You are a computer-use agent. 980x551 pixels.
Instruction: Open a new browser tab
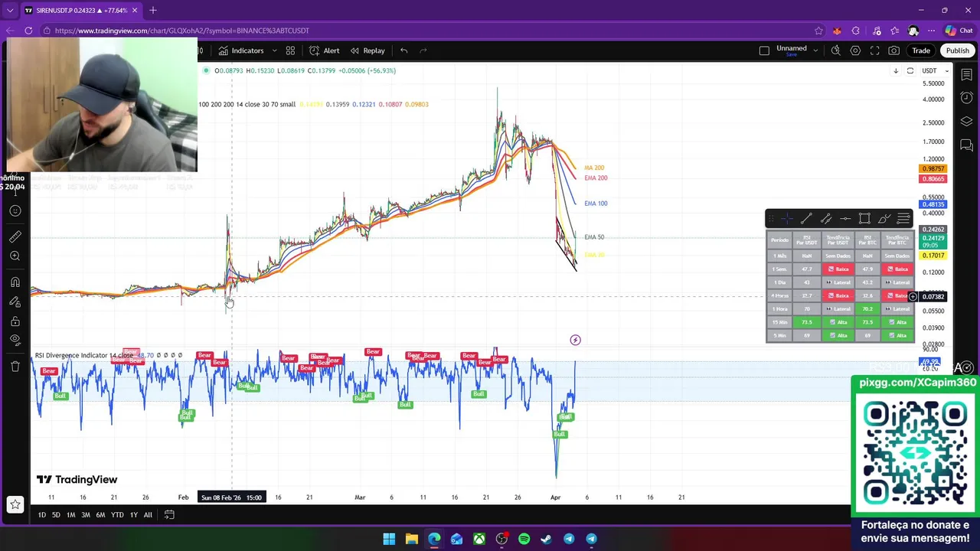[153, 11]
